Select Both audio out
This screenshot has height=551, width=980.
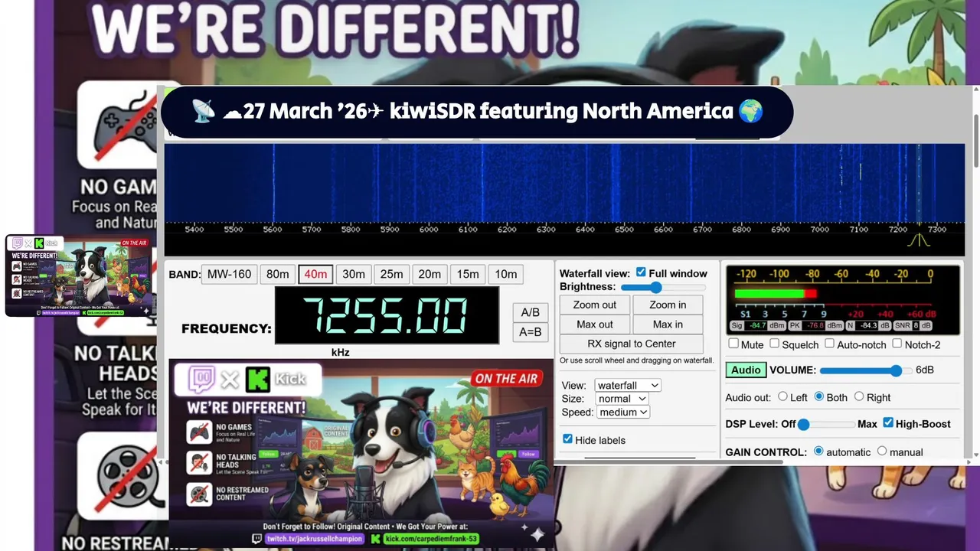click(x=819, y=396)
